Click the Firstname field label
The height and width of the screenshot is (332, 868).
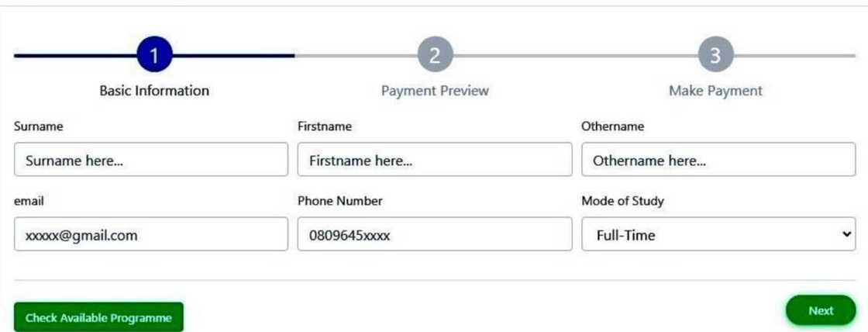tap(325, 126)
